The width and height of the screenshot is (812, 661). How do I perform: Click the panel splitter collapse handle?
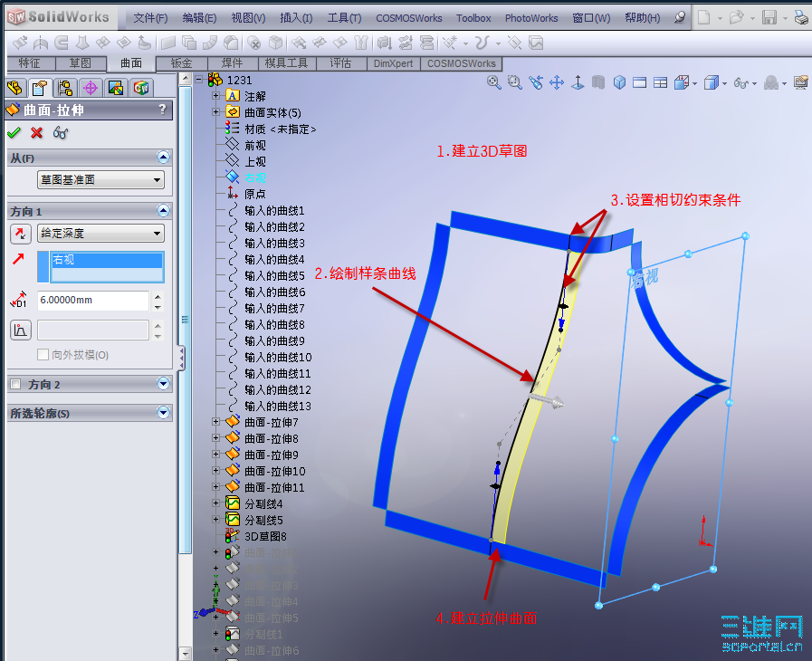(181, 358)
